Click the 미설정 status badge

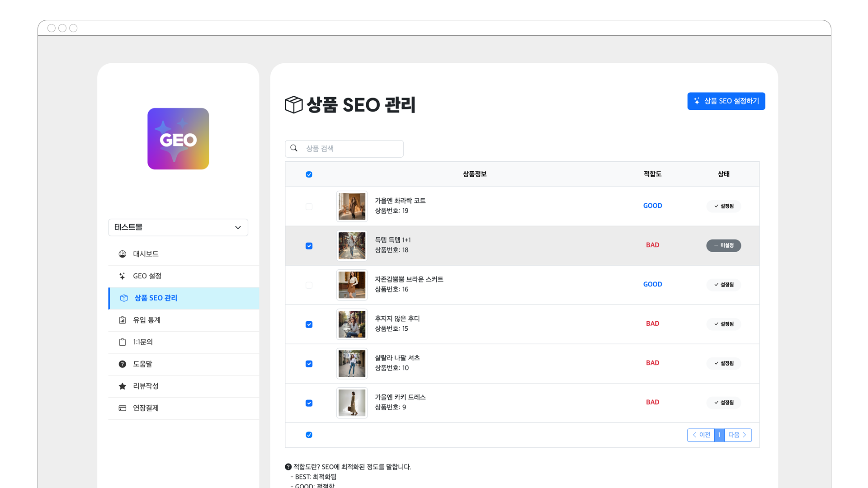(723, 245)
